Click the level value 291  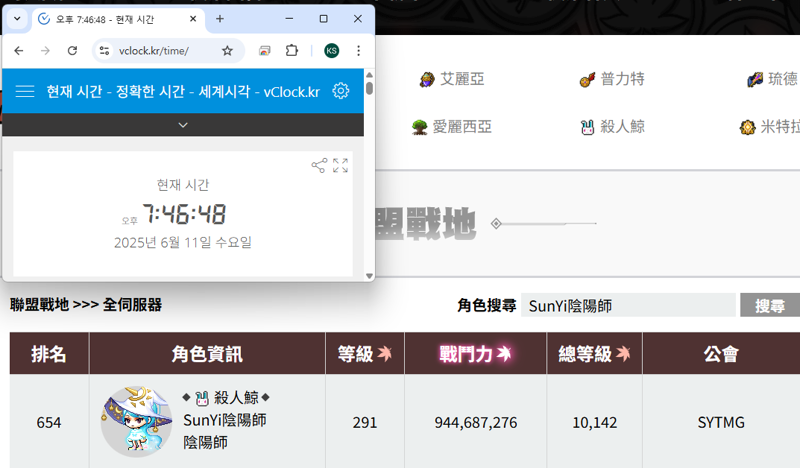pyautogui.click(x=365, y=423)
